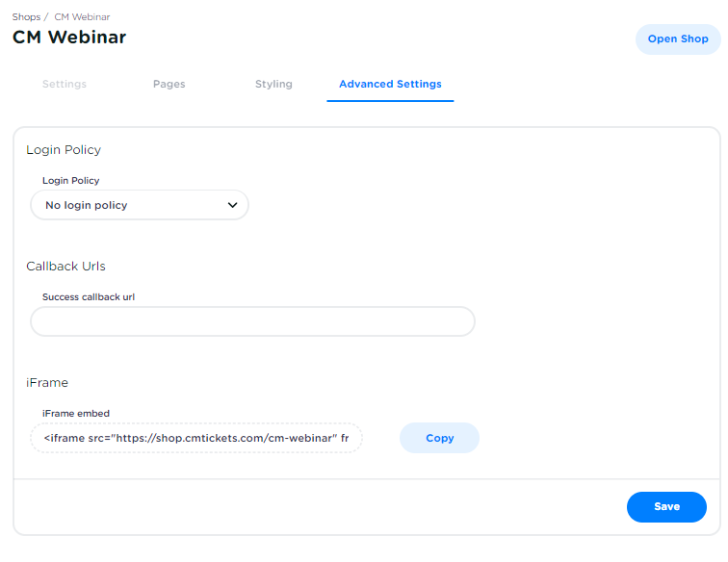Open the Pages tab

click(169, 84)
